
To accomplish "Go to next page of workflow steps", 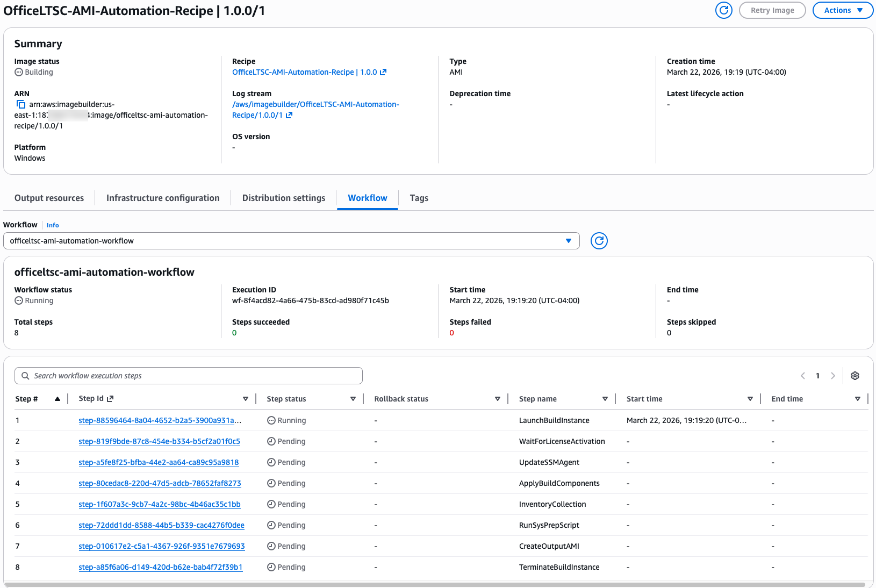I will (832, 376).
